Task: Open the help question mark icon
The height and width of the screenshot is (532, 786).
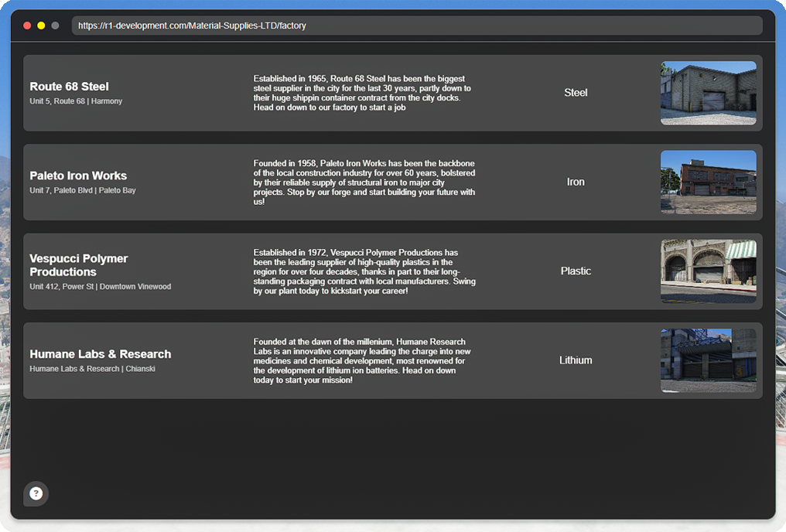Action: pos(36,493)
